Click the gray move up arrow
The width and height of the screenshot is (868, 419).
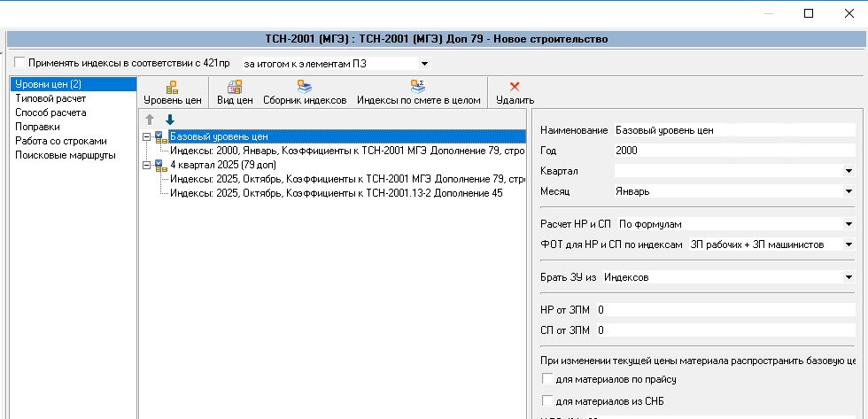pyautogui.click(x=150, y=120)
